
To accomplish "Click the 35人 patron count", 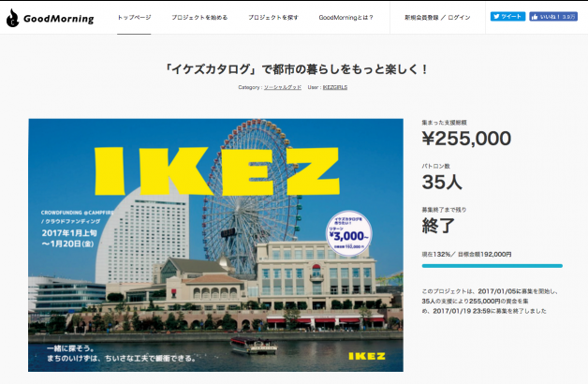I will 442,183.
